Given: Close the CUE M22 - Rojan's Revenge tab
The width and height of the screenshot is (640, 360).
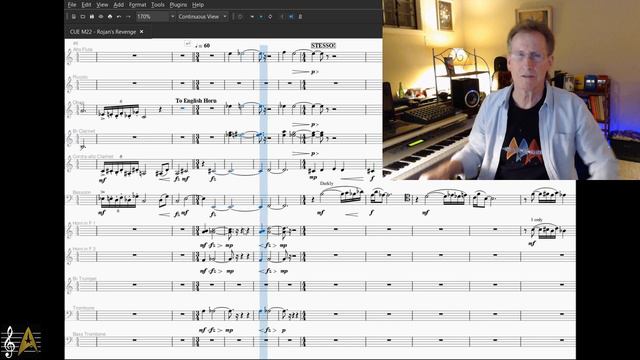Looking at the screenshot, I should pyautogui.click(x=142, y=31).
